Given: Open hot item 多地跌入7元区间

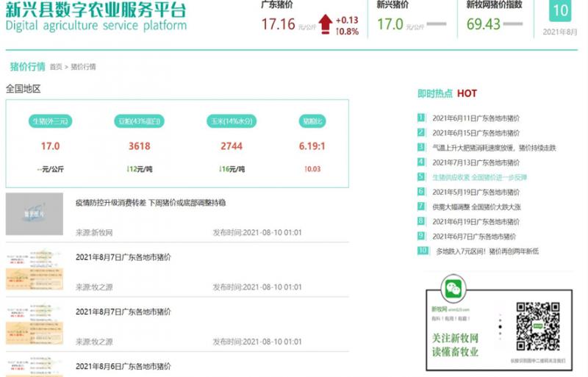Looking at the screenshot, I should pyautogui.click(x=487, y=251).
